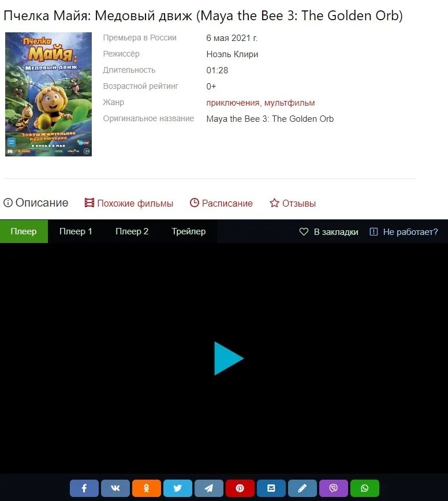The width and height of the screenshot is (448, 501).
Task: Share on Pinterest
Action: pyautogui.click(x=240, y=488)
